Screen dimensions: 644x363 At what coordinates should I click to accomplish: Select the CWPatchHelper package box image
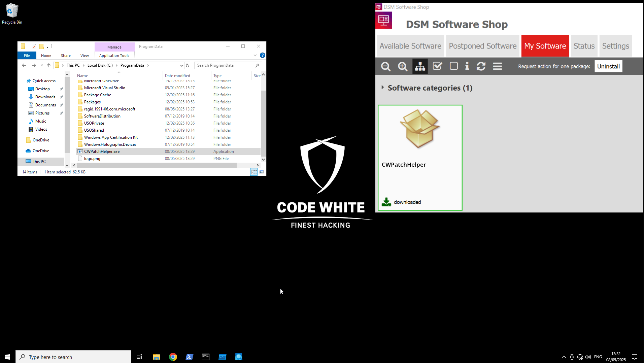coord(420,129)
